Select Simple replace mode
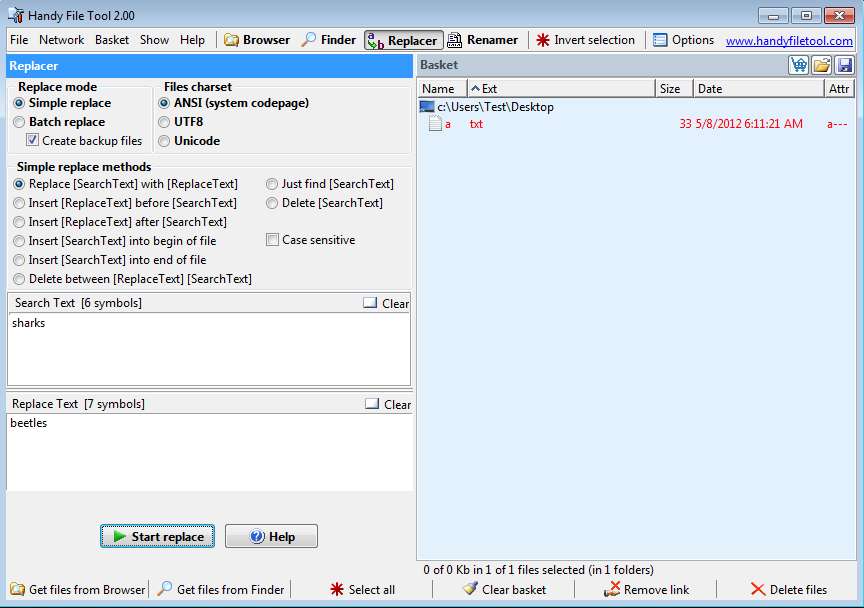 [x=63, y=103]
